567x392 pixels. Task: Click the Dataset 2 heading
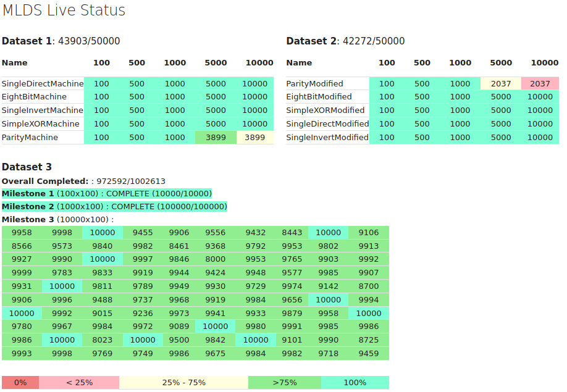[x=345, y=41]
